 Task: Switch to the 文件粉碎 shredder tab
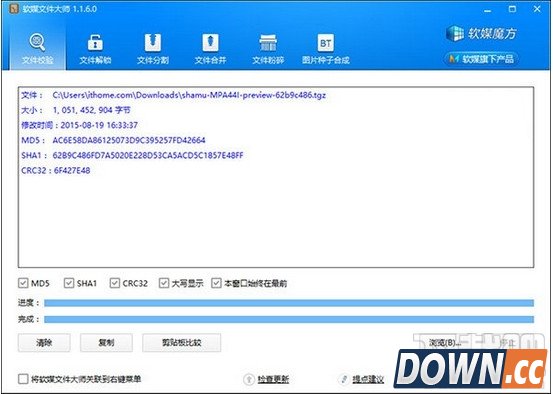coord(268,49)
